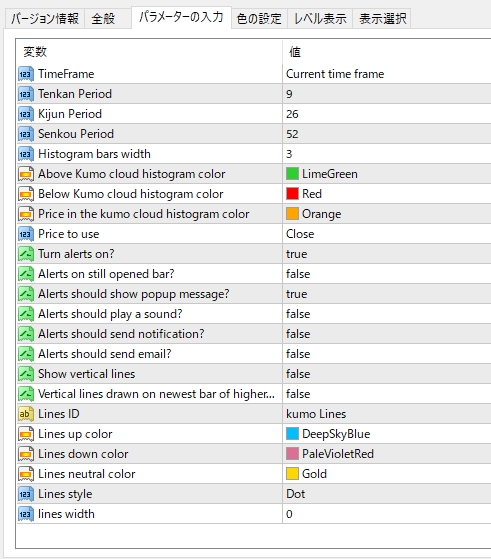491x559 pixels.
Task: Click the Lines style parameter icon
Action: pos(26,494)
